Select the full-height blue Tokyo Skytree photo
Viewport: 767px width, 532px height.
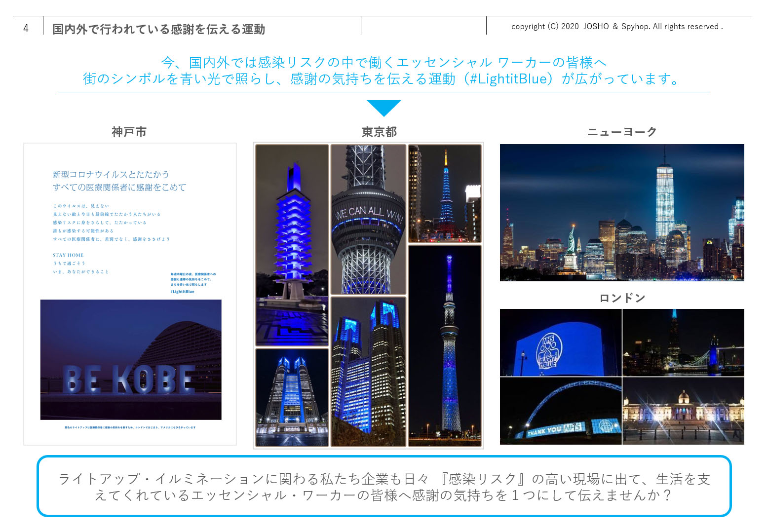click(445, 345)
